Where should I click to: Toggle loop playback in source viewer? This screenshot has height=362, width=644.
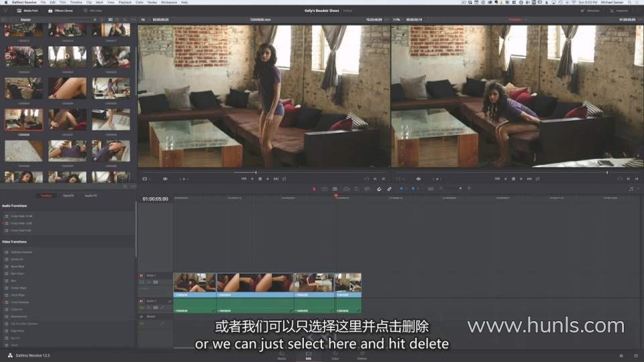click(284, 179)
